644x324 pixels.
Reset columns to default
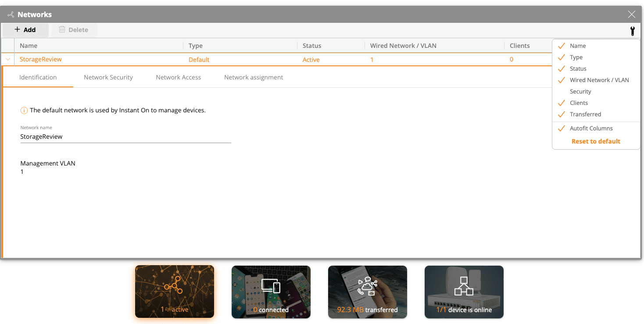[x=596, y=141]
